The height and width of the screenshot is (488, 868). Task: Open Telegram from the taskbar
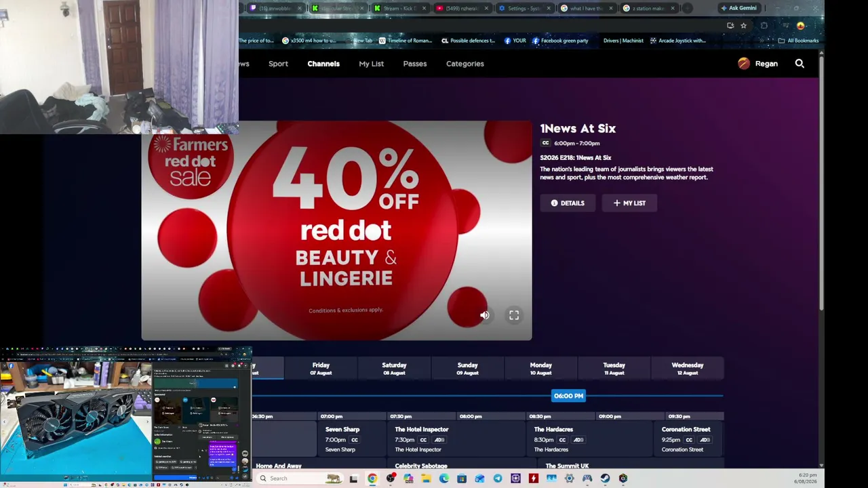pyautogui.click(x=498, y=479)
